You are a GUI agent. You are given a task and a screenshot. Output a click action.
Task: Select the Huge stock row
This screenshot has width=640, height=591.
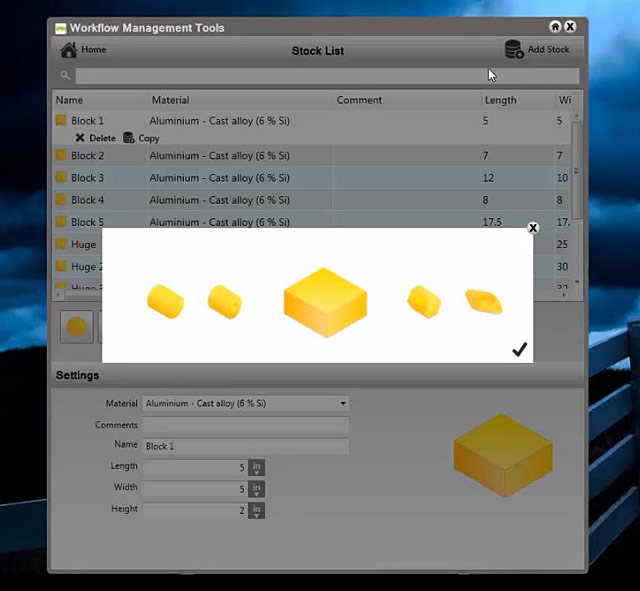pyautogui.click(x=78, y=244)
